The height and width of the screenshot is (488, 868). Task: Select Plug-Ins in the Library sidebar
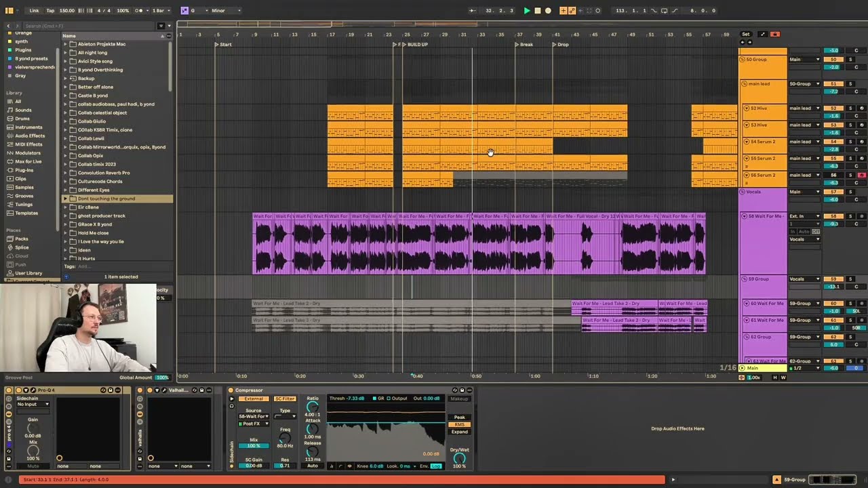coord(24,170)
